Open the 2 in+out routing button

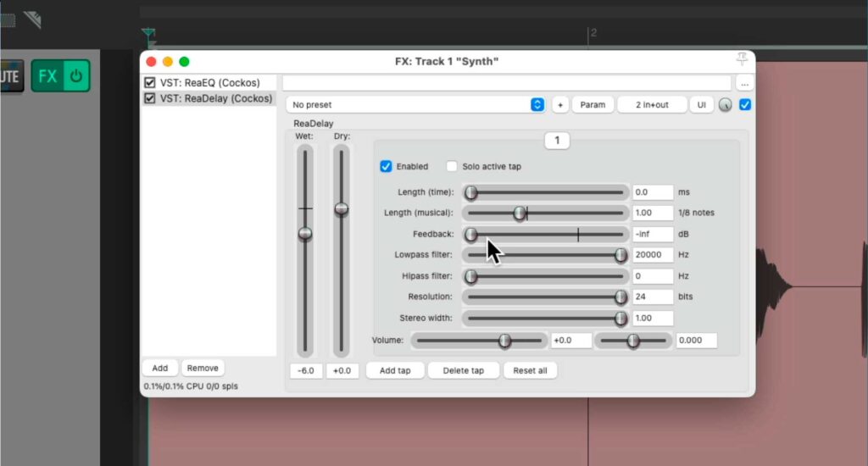[x=652, y=104]
